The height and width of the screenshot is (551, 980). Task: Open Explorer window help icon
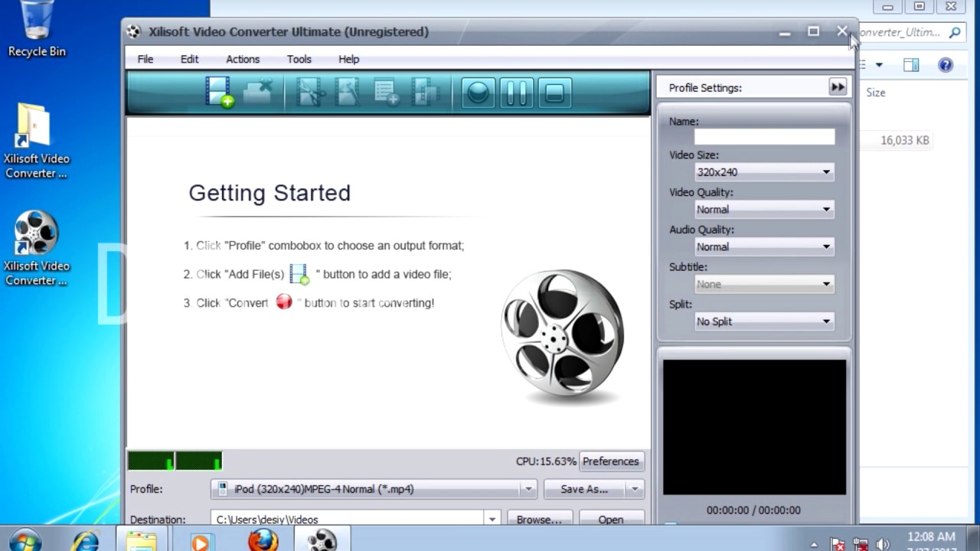point(946,65)
